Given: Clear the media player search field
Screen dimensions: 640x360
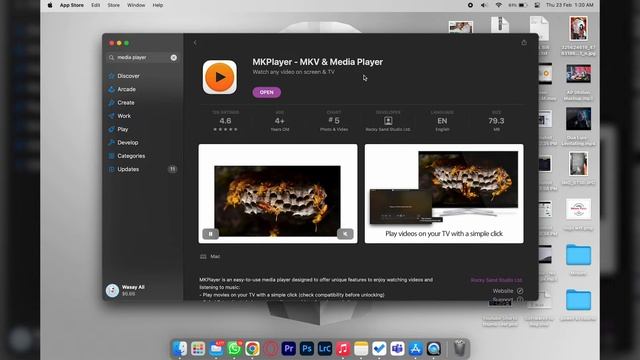Looking at the screenshot, I should click(173, 58).
